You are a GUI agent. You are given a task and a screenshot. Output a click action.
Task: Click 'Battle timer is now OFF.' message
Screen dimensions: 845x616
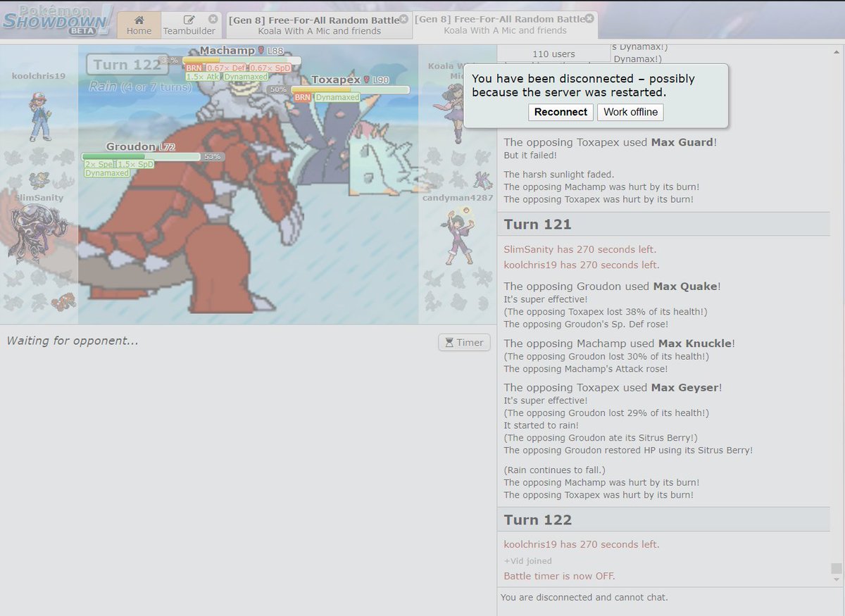559,576
